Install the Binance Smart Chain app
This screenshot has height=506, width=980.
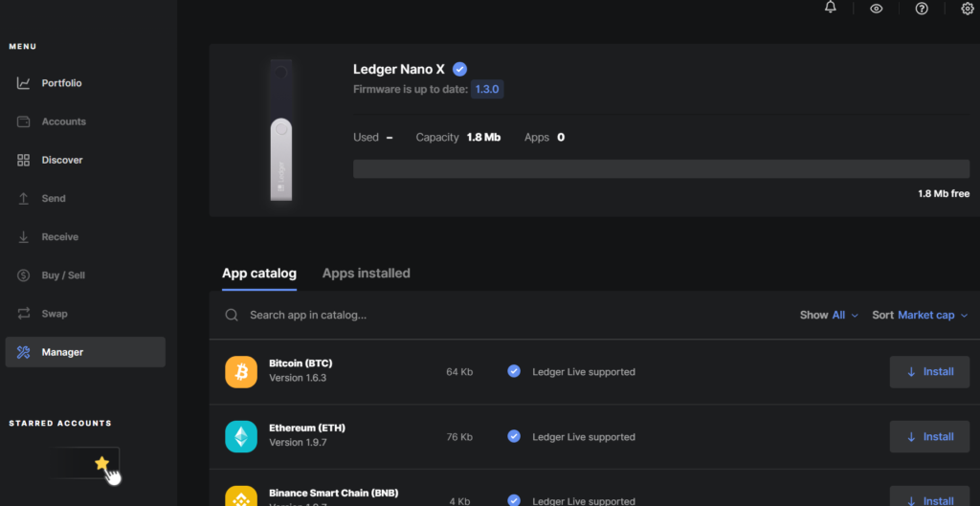[929, 497]
